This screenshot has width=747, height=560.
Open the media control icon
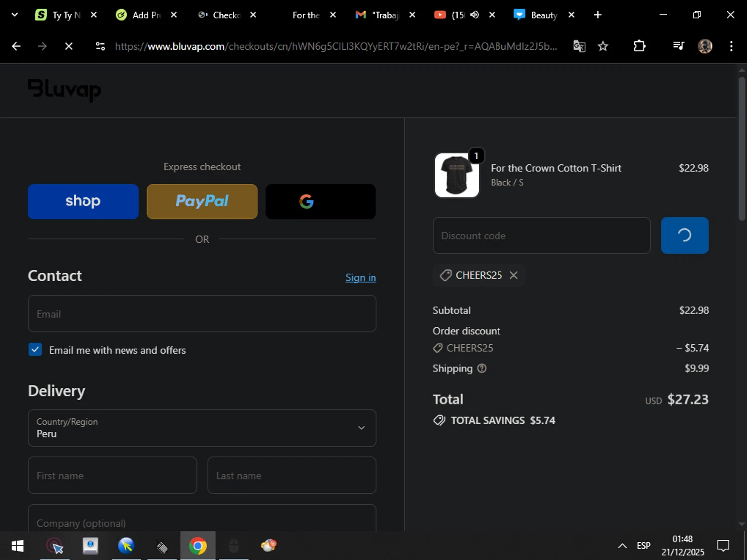pos(678,46)
